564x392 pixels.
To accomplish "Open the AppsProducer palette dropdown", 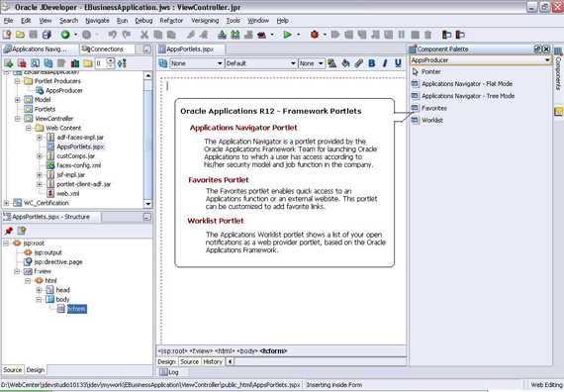I will click(x=547, y=60).
